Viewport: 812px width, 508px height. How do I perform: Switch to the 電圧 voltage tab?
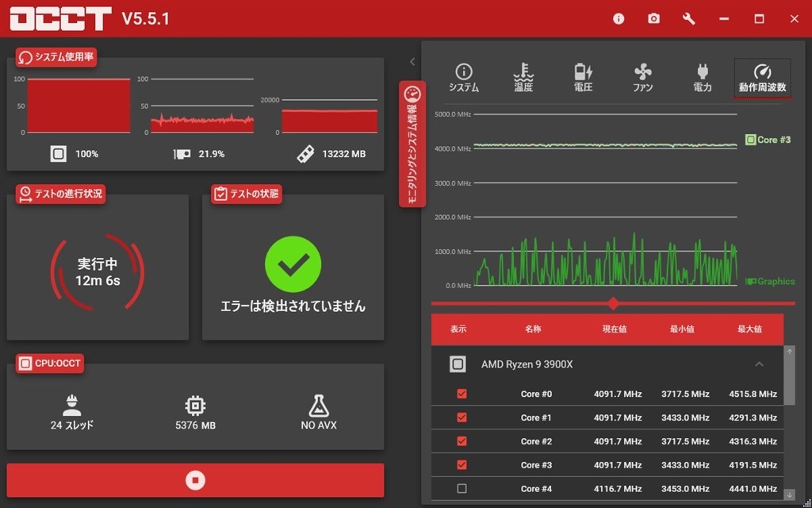(583, 79)
